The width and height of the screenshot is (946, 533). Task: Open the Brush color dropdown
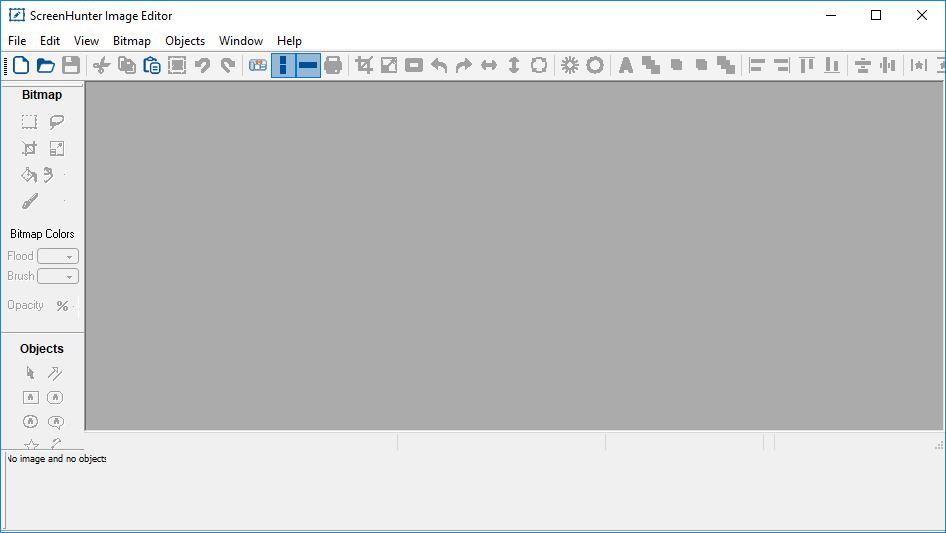click(58, 276)
